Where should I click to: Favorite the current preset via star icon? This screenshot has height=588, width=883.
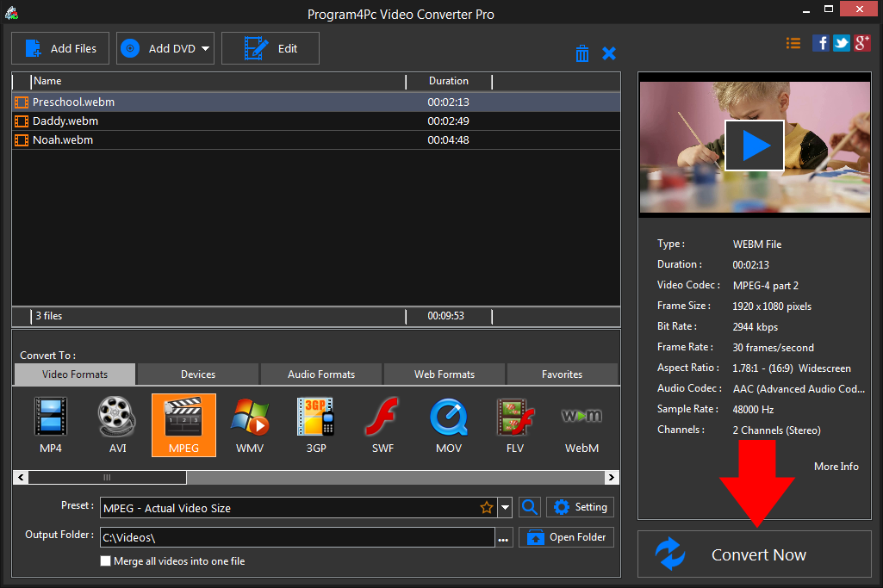(x=487, y=508)
